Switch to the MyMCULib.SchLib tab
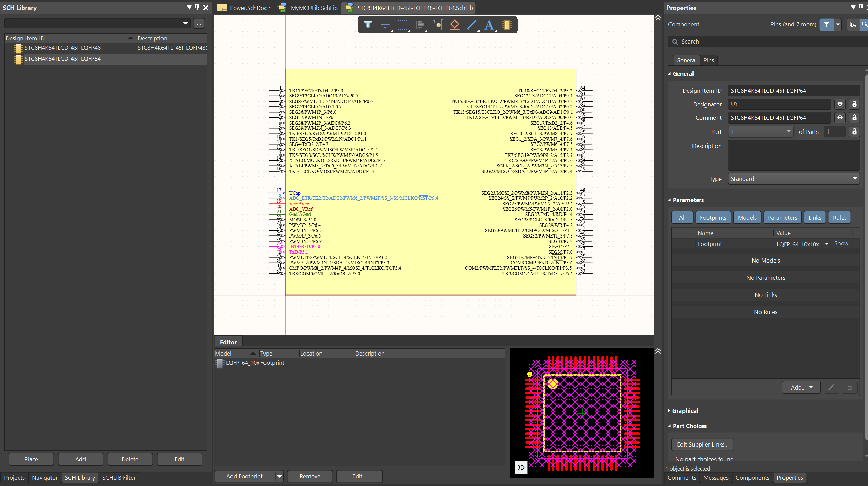The image size is (868, 486). tap(308, 8)
